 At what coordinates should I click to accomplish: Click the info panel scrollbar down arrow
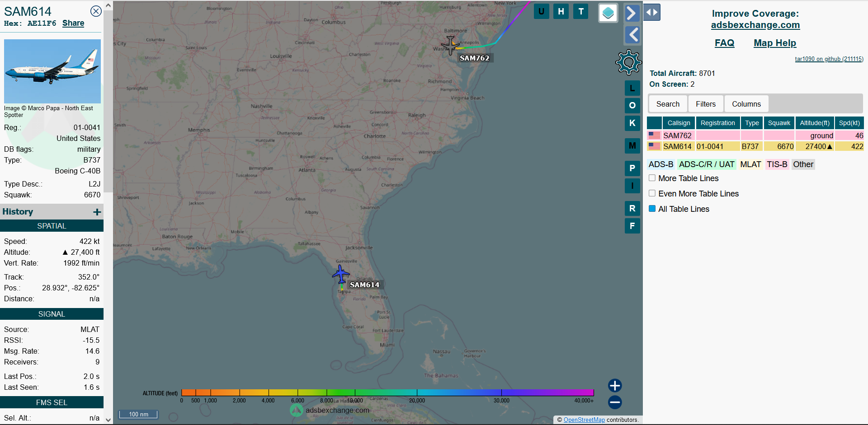[108, 420]
